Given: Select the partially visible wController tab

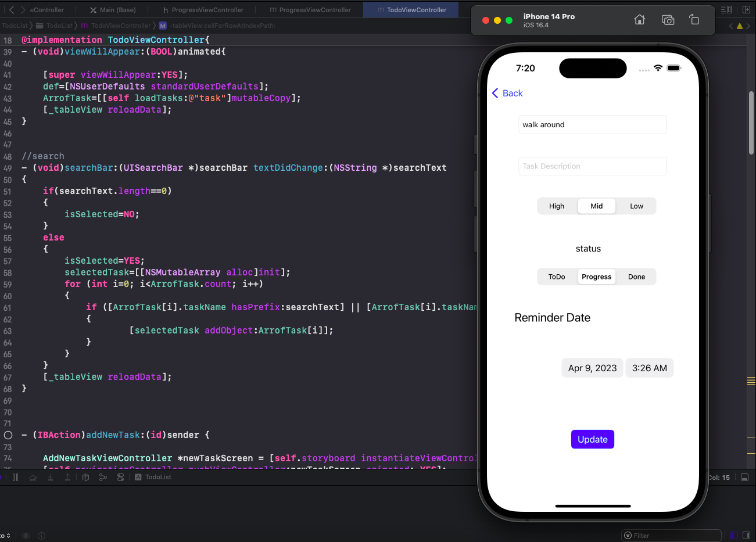Looking at the screenshot, I should (46, 10).
